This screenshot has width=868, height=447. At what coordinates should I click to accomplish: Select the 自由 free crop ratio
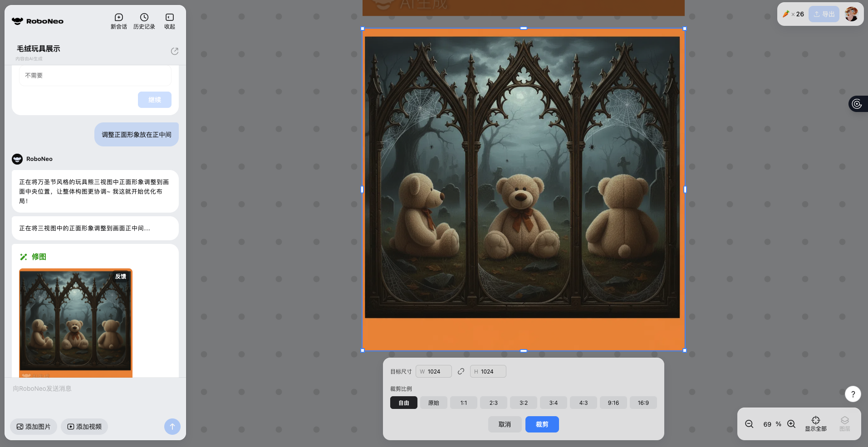pos(403,403)
